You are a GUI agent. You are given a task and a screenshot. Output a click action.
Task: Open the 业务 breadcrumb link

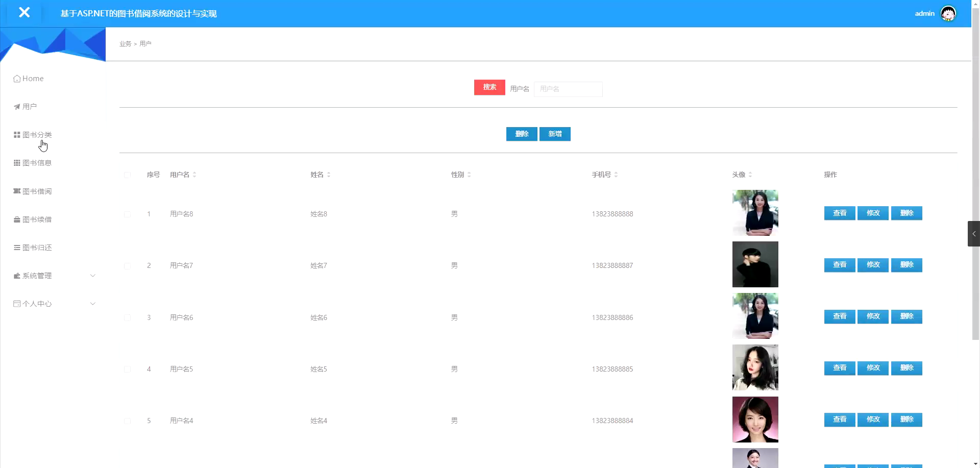point(125,43)
